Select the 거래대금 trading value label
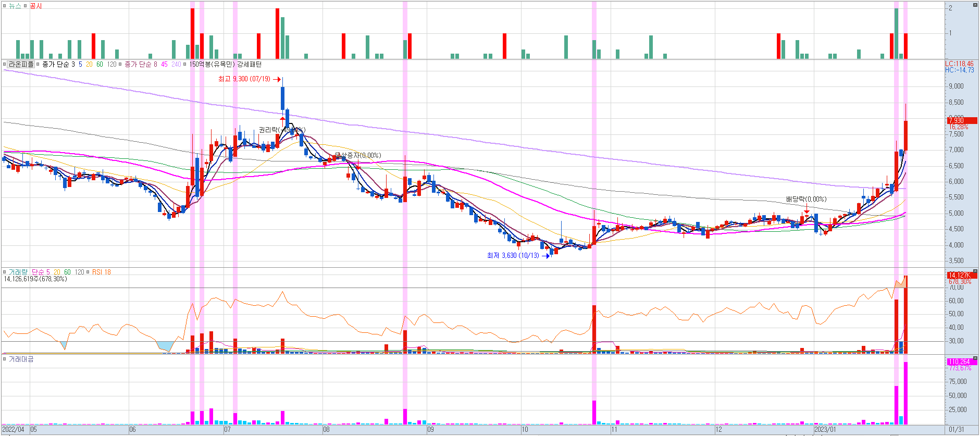Image resolution: width=980 pixels, height=436 pixels. (21, 359)
